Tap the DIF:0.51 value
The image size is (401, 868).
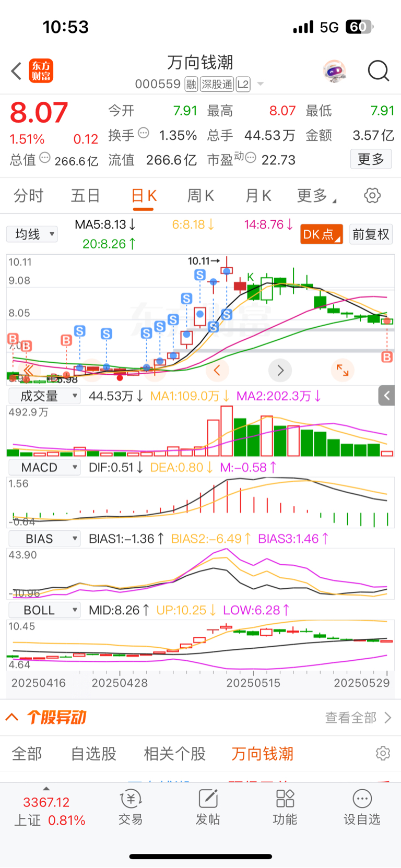coord(116,467)
